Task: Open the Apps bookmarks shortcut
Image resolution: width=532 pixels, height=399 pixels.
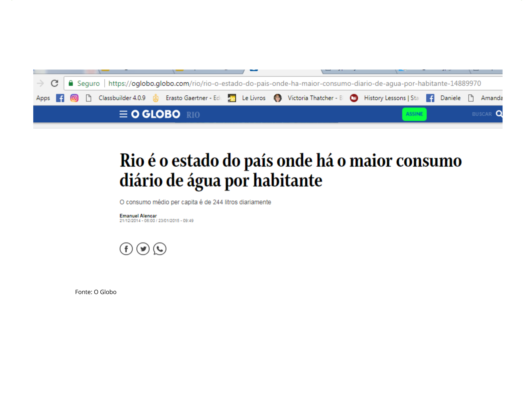Action: pyautogui.click(x=43, y=98)
